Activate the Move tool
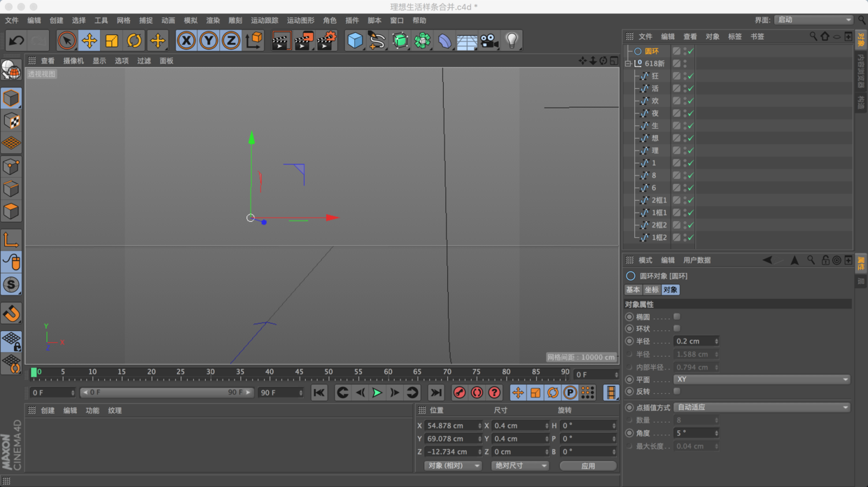This screenshot has width=868, height=487. [89, 41]
